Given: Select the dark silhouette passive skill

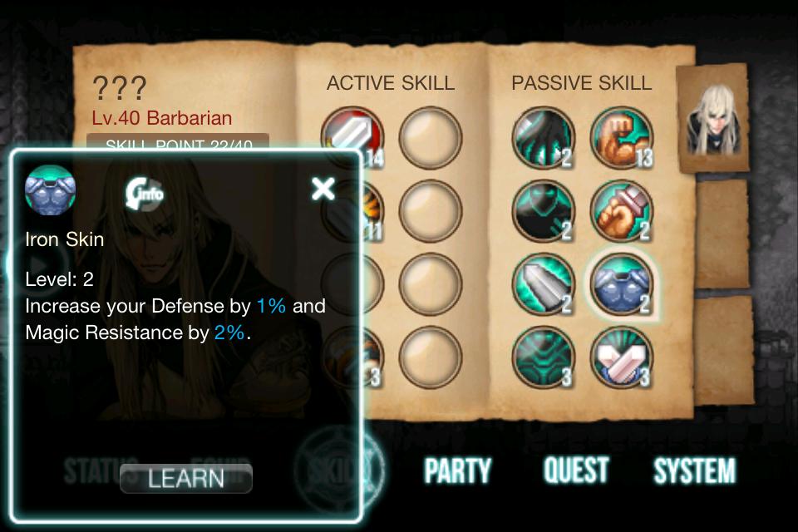Looking at the screenshot, I should (543, 211).
